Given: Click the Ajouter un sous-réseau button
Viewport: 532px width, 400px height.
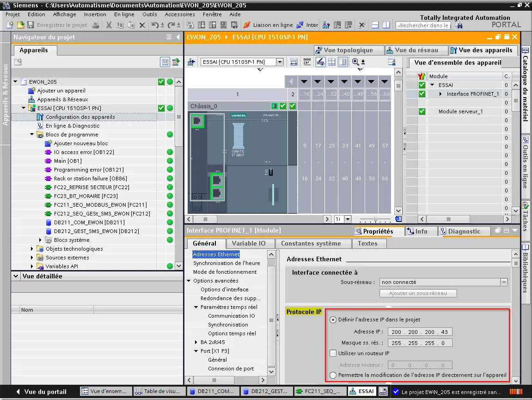Looking at the screenshot, I should [418, 293].
